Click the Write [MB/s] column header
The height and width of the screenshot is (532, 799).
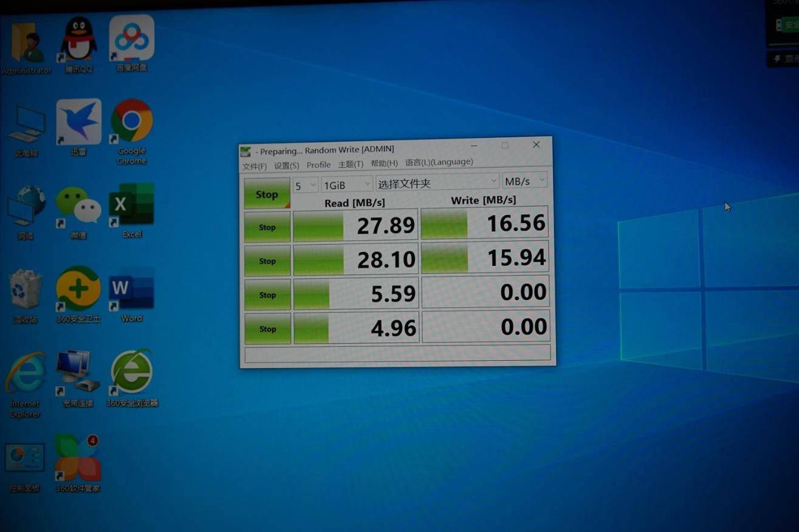[484, 200]
